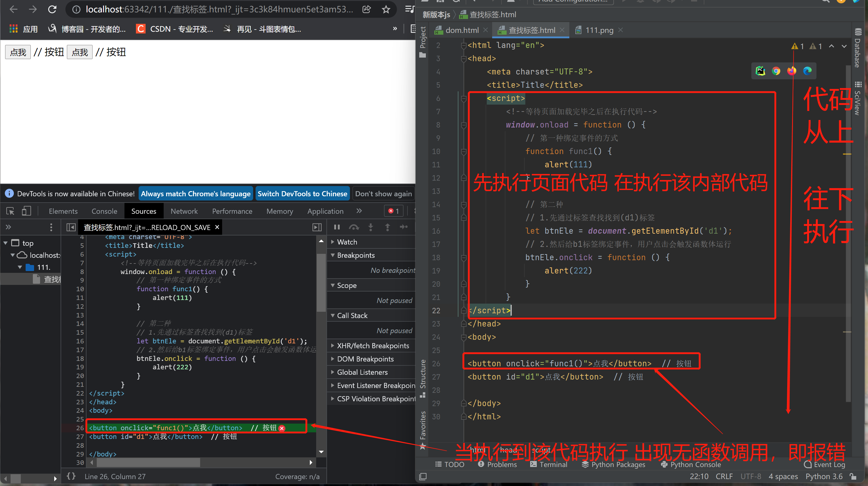Bookmark page with the star icon
This screenshot has height=486, width=868.
click(386, 9)
